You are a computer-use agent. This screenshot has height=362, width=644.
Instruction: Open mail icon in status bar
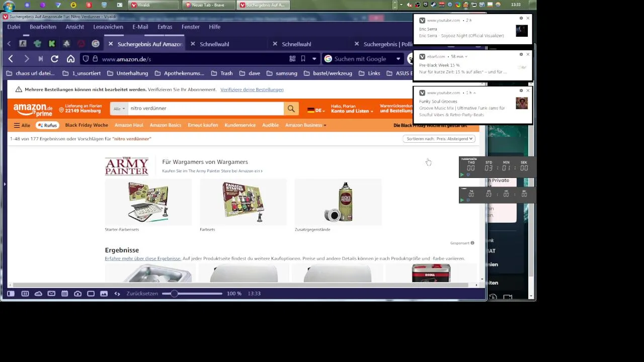tap(51, 294)
